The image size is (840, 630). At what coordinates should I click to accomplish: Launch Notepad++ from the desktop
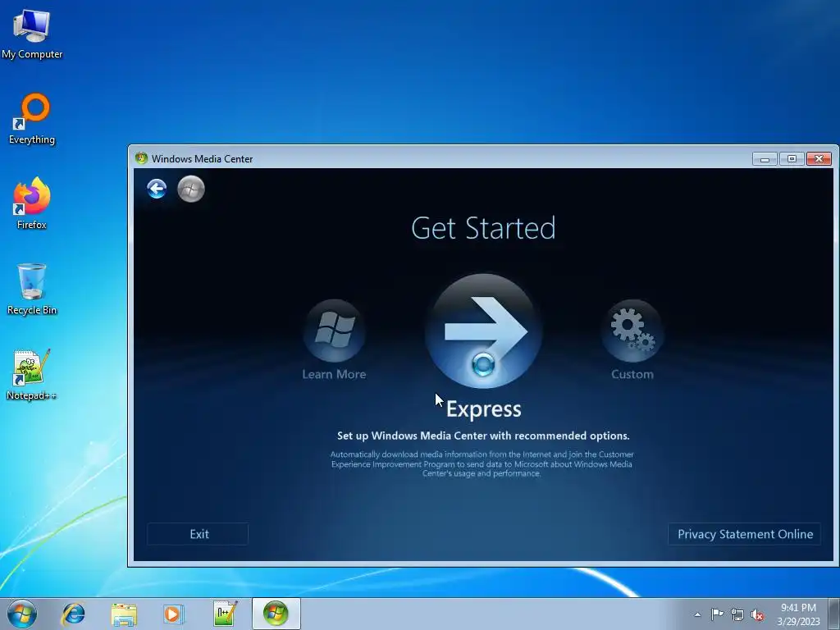point(32,374)
